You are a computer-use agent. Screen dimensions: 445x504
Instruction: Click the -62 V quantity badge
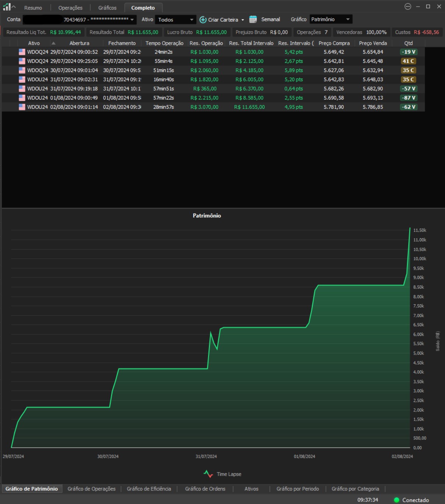(408, 107)
